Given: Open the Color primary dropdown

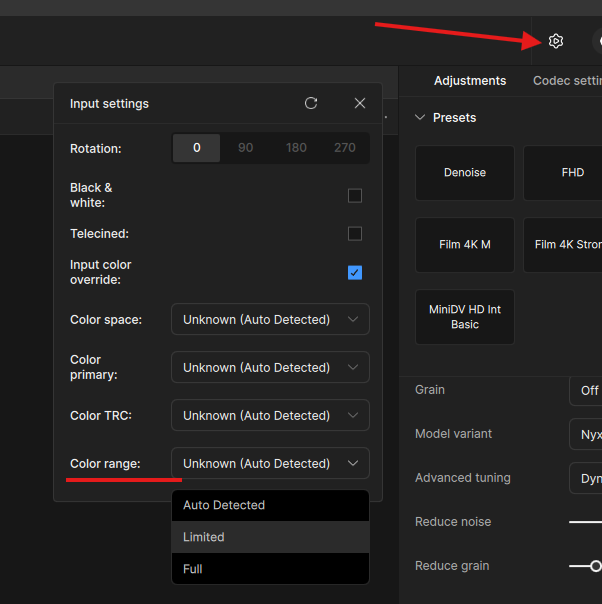Looking at the screenshot, I should (270, 368).
